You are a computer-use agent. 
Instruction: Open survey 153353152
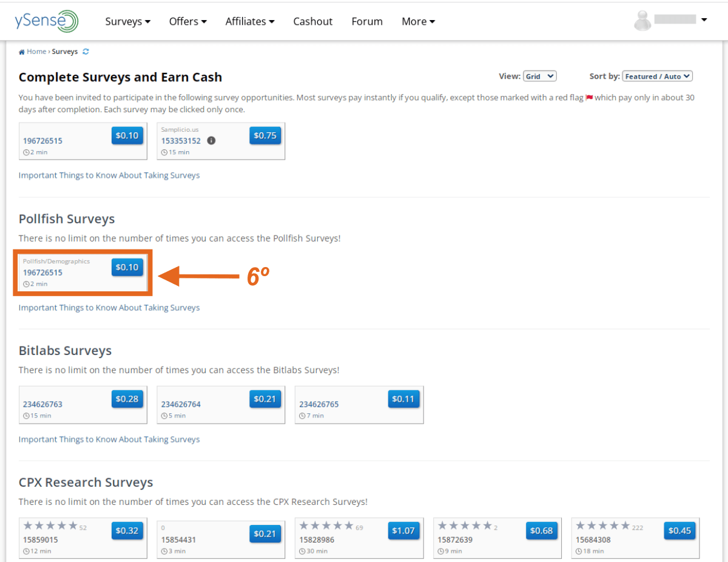pos(181,141)
